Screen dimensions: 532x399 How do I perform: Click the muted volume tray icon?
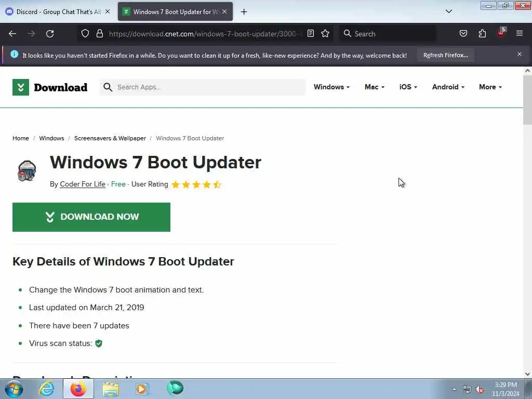click(x=480, y=390)
